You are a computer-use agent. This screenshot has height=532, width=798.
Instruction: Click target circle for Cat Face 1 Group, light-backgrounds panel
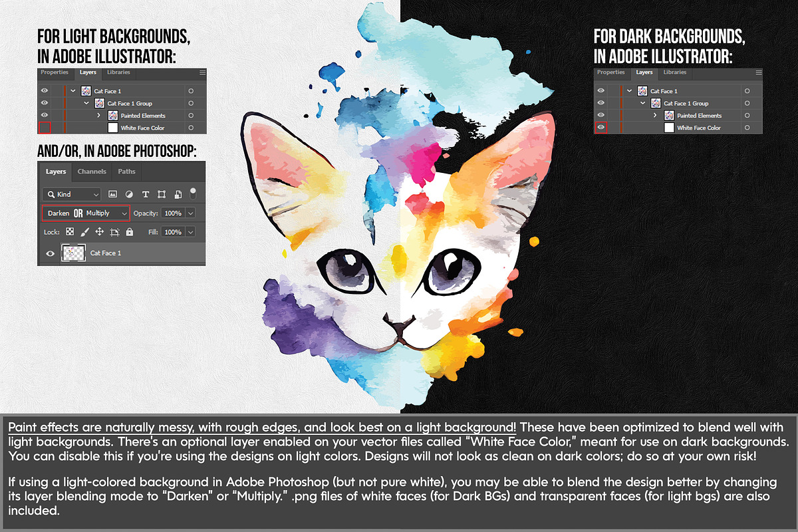[191, 103]
